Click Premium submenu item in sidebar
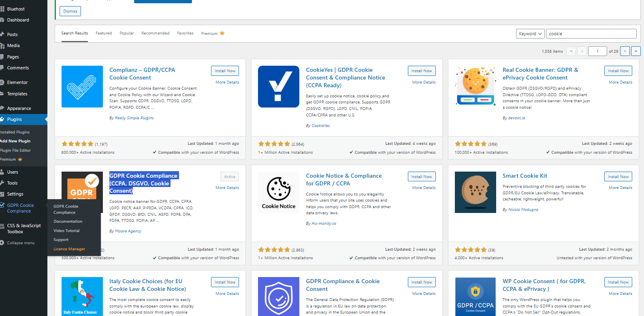 point(11,159)
